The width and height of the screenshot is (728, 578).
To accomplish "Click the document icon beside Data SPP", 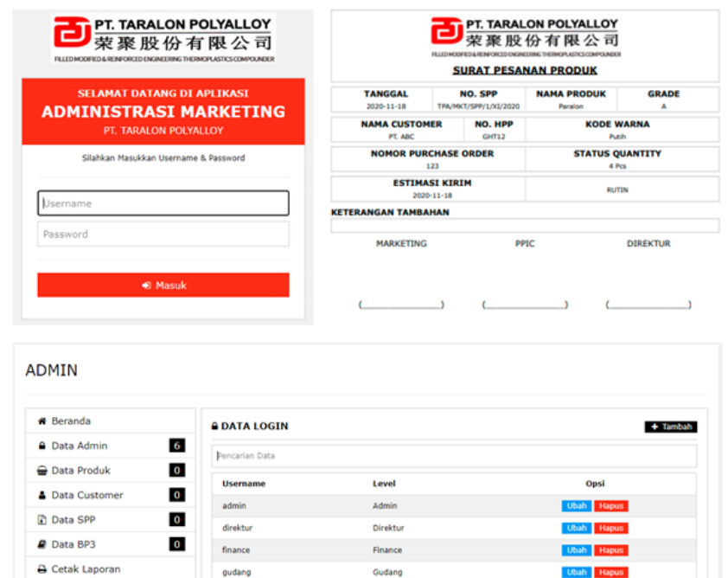I will click(x=42, y=519).
